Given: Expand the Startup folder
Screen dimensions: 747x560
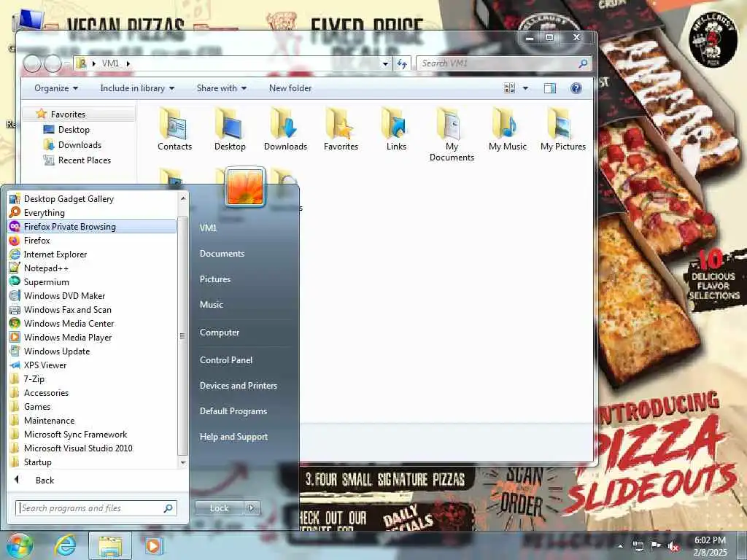Looking at the screenshot, I should coord(92,462).
